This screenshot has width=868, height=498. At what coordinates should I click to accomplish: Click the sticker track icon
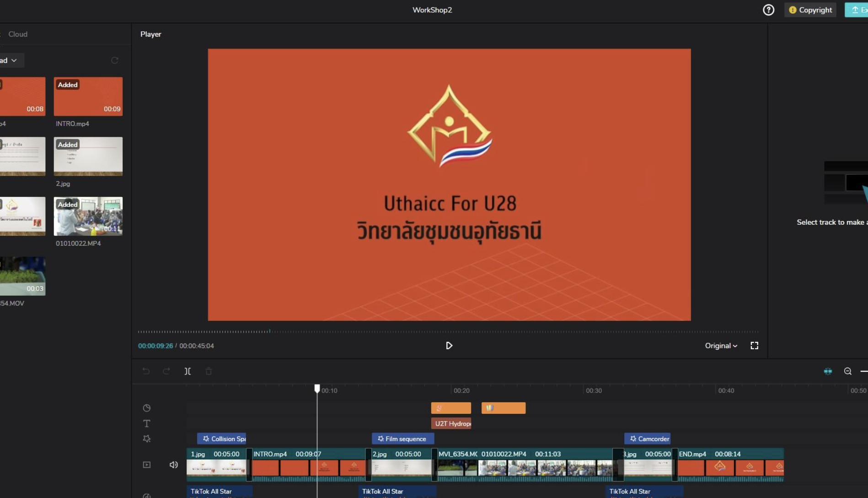tap(147, 408)
